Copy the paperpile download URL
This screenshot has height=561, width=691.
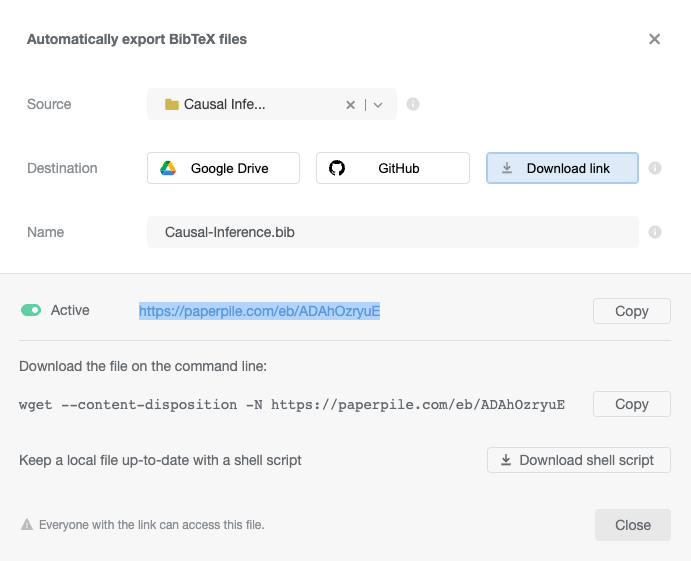coord(631,311)
